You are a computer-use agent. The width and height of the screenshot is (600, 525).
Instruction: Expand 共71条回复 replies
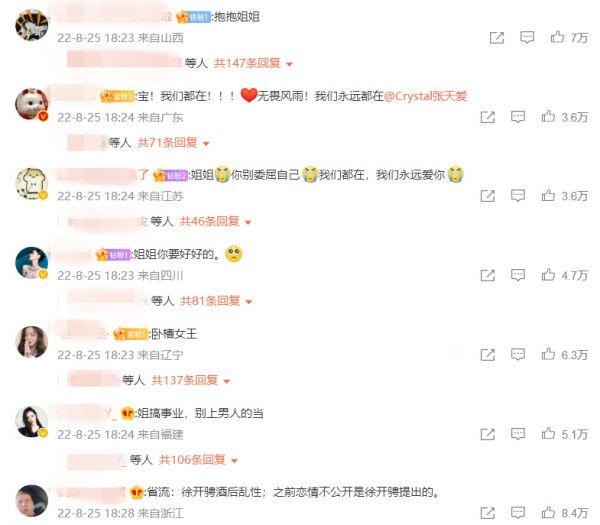[x=173, y=143]
